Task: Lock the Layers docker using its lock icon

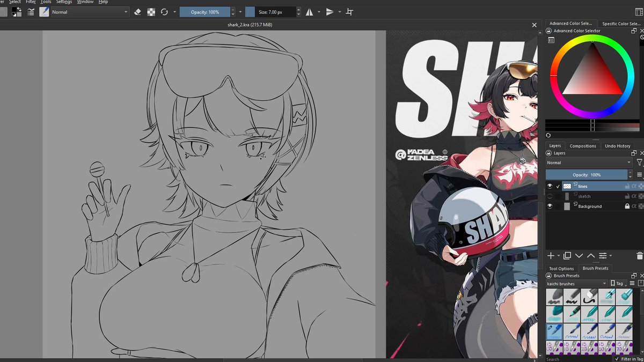Action: tap(549, 153)
